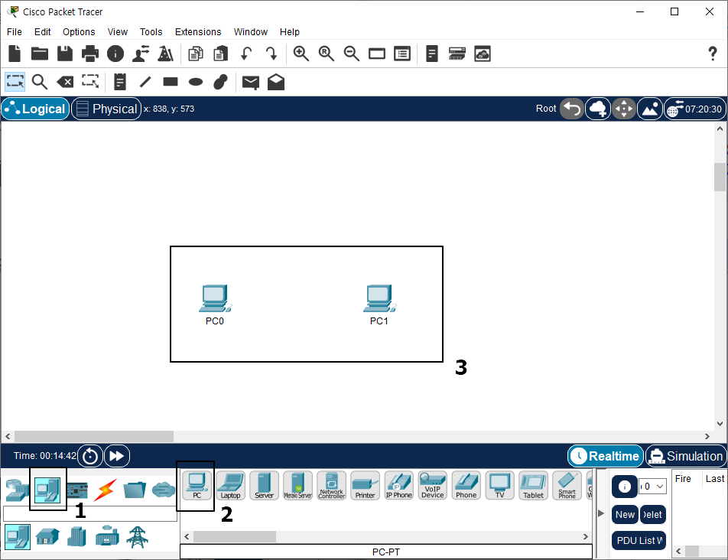Click workspace horizontal scrollbar thumb
This screenshot has height=560, width=728.
[94, 437]
